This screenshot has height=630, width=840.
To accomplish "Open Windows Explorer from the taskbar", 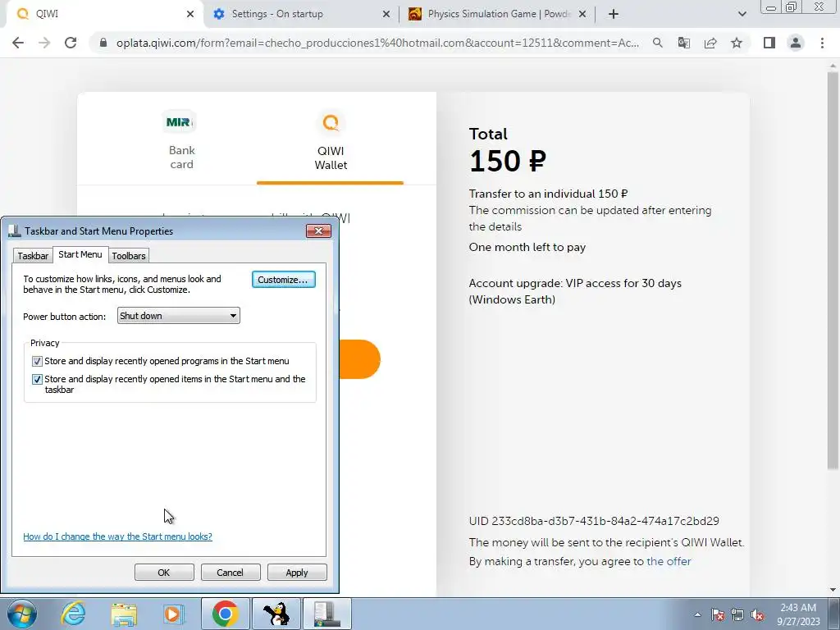I will coord(124,614).
